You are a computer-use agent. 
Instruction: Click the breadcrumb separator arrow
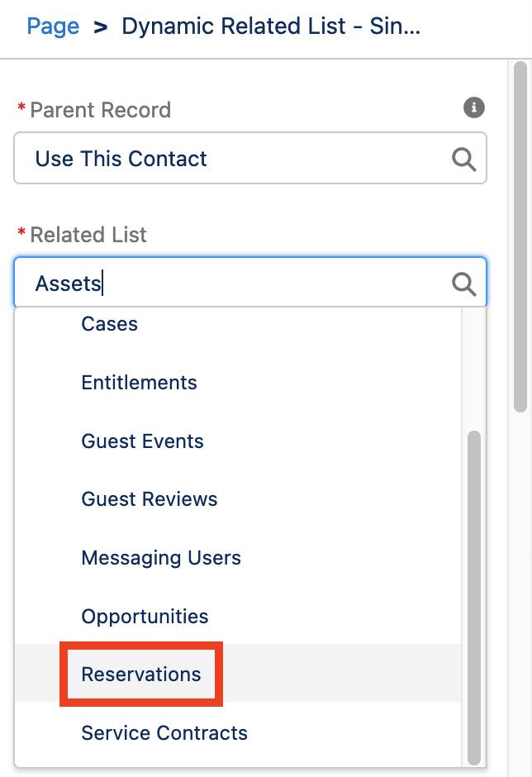click(101, 27)
